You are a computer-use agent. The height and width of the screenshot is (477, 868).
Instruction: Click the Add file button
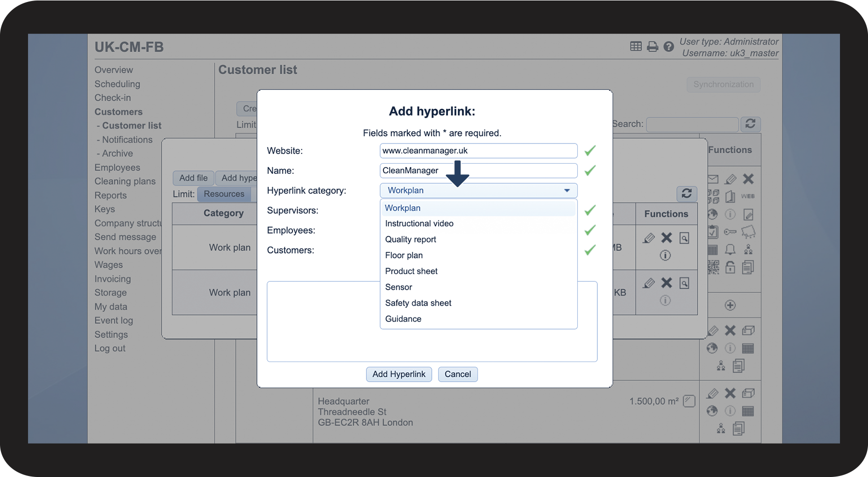[x=193, y=178]
